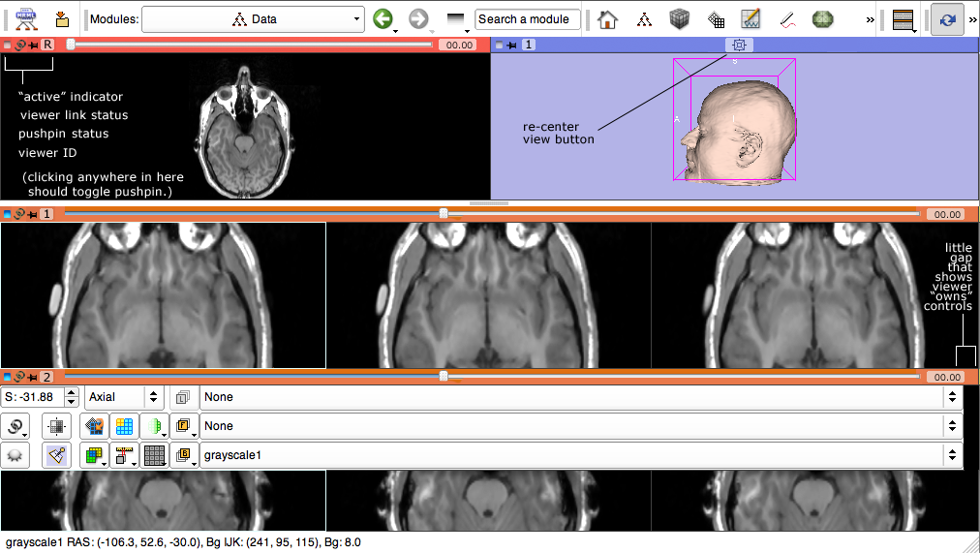Click the viewer 1 ID label
Viewport: 980px width, 553px height.
pos(46,213)
